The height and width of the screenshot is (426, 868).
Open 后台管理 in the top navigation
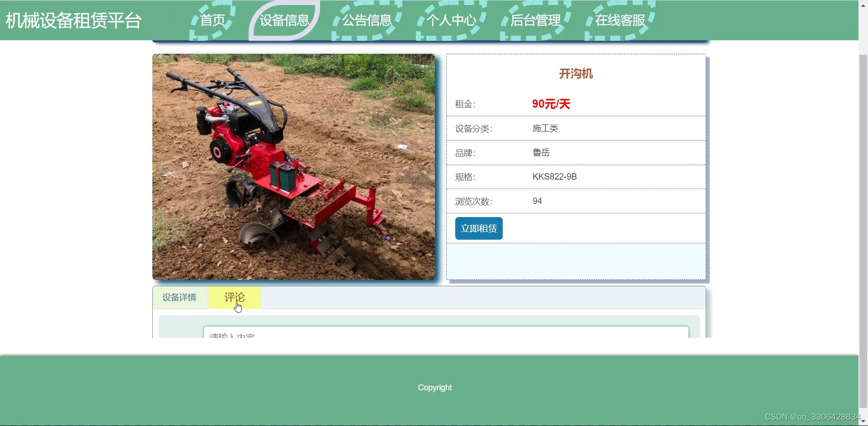coord(536,20)
